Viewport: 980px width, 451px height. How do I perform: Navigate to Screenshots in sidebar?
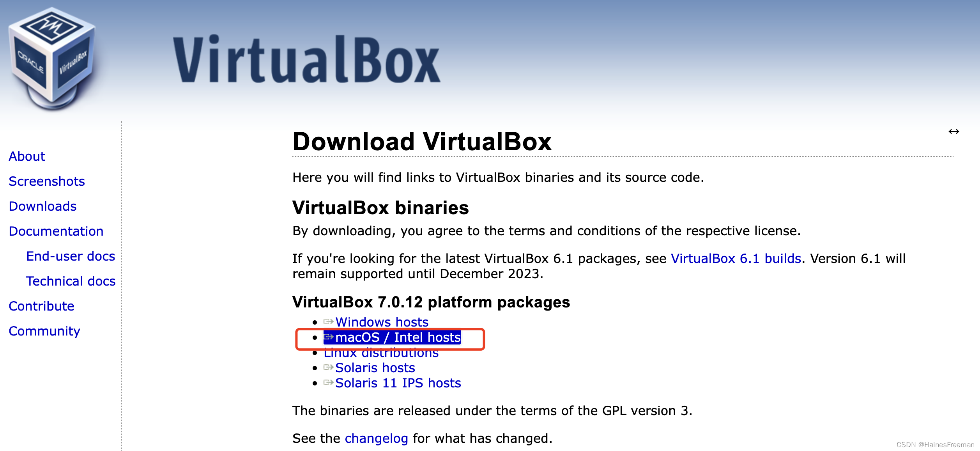click(47, 181)
